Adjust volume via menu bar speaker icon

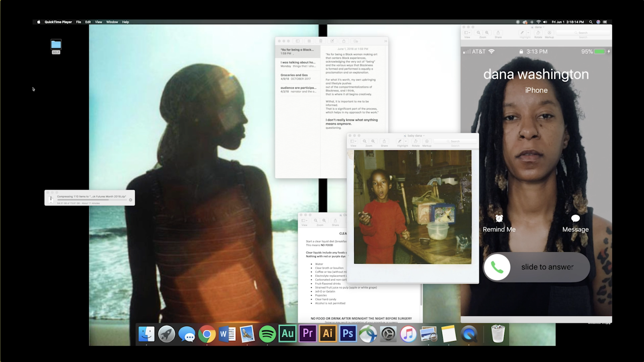click(x=545, y=22)
